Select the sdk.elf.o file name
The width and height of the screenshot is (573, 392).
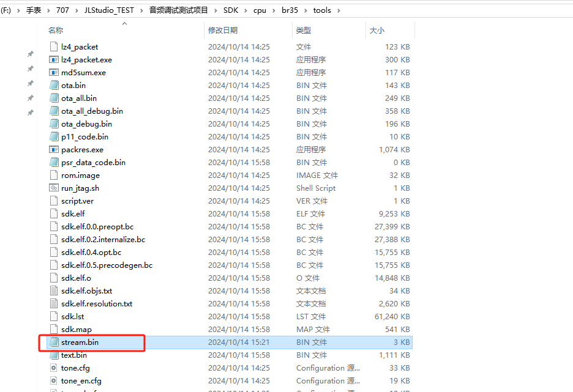[76, 278]
